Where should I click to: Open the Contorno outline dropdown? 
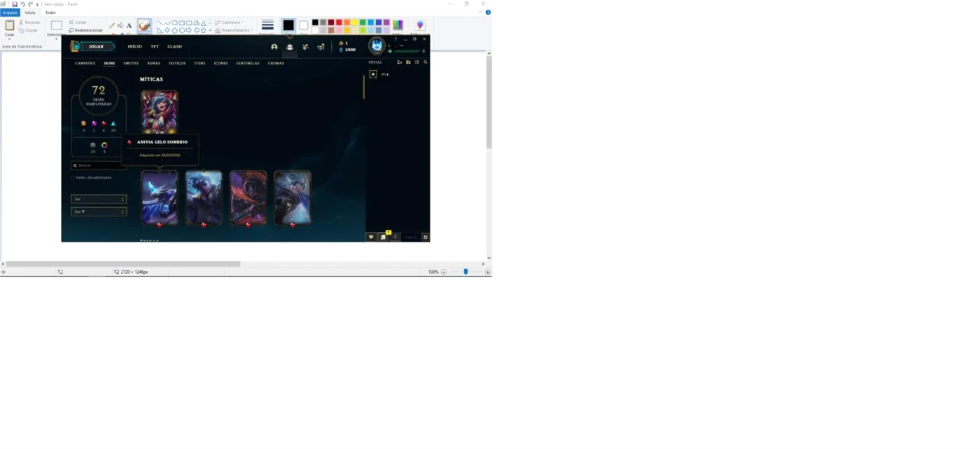(229, 22)
